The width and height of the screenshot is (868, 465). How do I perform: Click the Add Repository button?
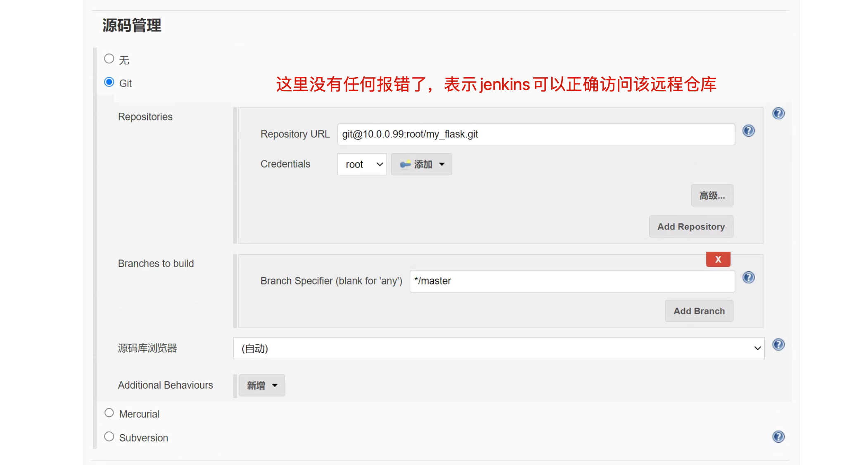click(691, 227)
